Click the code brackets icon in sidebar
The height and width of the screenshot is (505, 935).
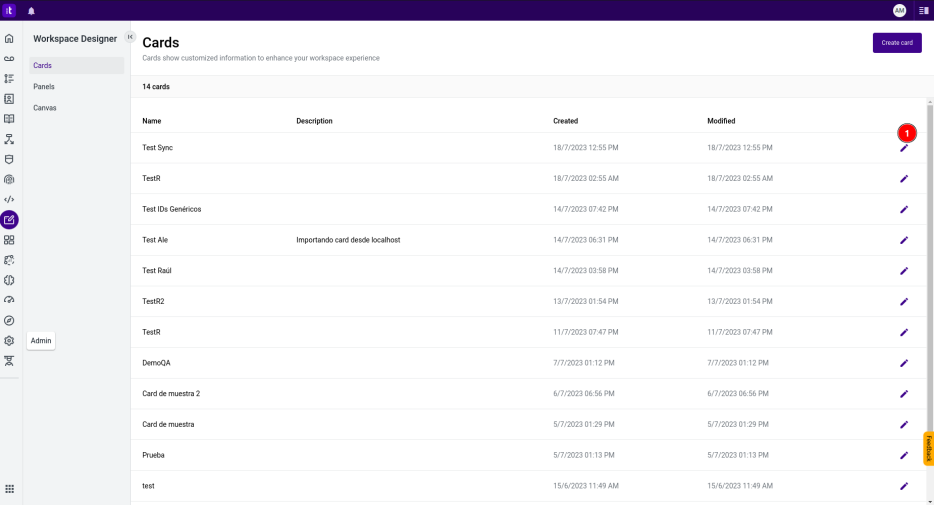click(9, 199)
